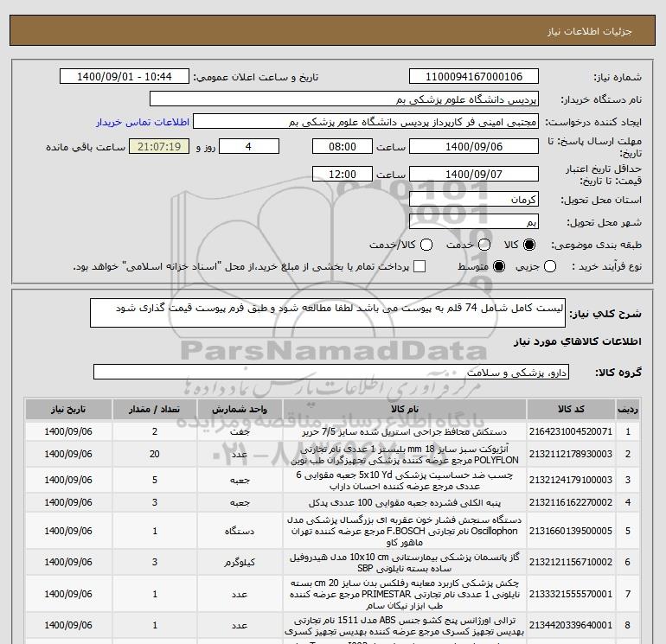Click product code 2133321555570001
The width and height of the screenshot is (666, 644).
click(x=571, y=594)
